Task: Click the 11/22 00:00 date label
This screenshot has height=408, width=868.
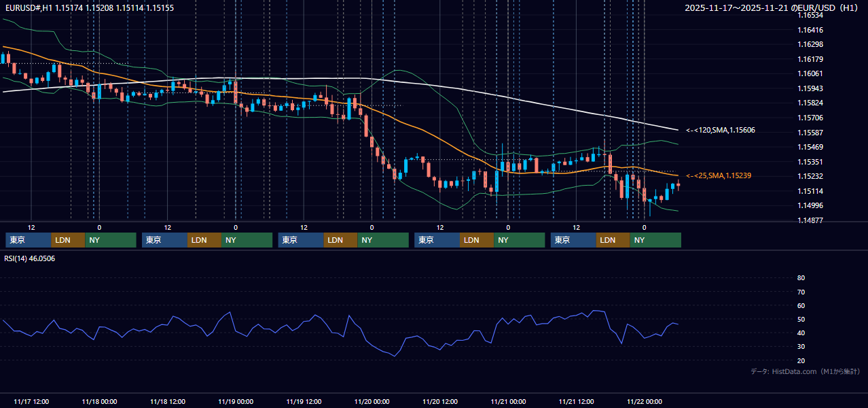Action: 645,402
